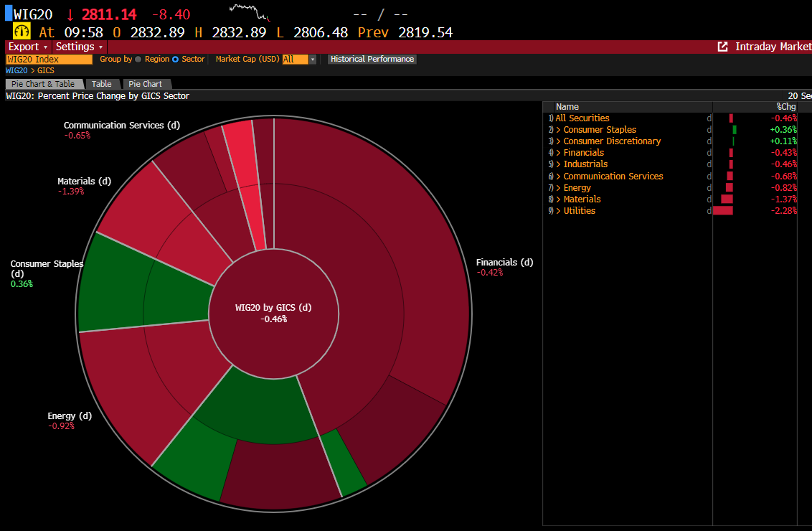Viewport: 812px width, 531px height.
Task: Click the blue square next to WIG20 ticker
Action: pos(9,14)
